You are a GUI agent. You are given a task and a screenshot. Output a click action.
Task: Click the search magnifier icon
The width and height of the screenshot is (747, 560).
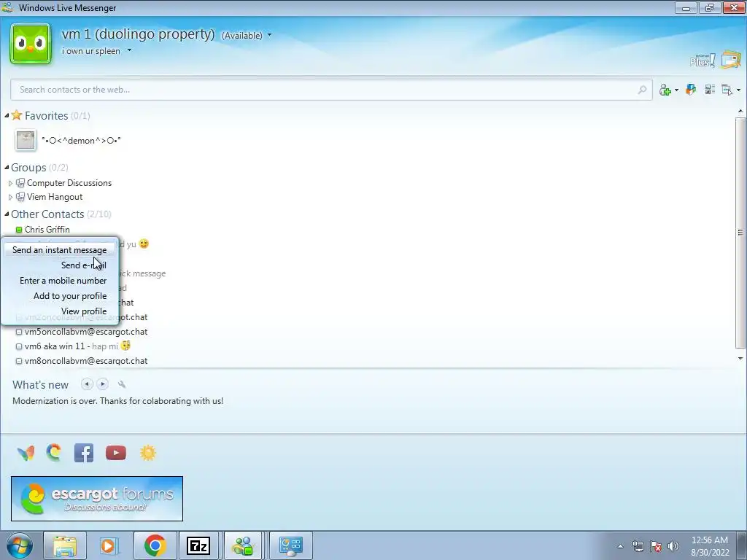coord(642,90)
